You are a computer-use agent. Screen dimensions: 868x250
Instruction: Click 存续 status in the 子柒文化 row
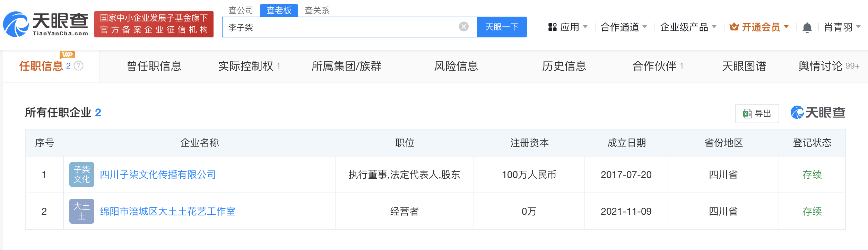[x=812, y=175]
